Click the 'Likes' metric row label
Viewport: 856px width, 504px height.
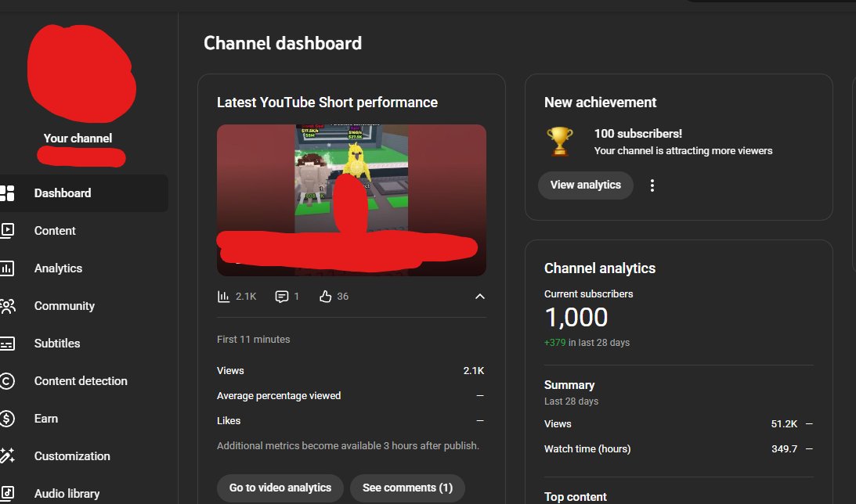click(x=228, y=420)
